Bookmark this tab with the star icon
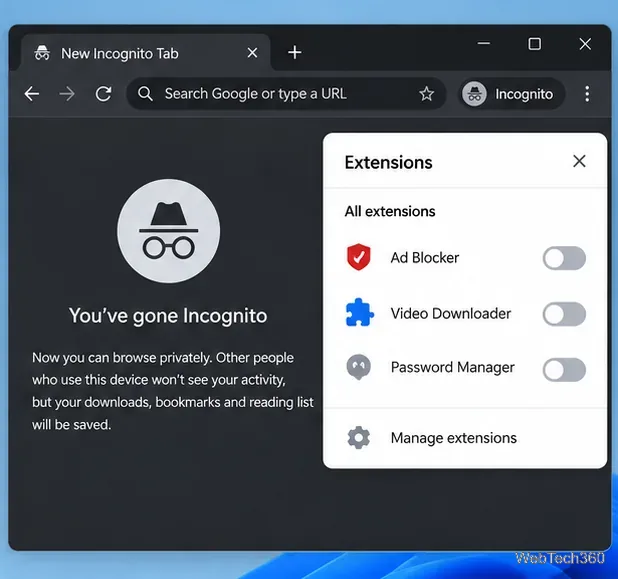 (x=426, y=94)
